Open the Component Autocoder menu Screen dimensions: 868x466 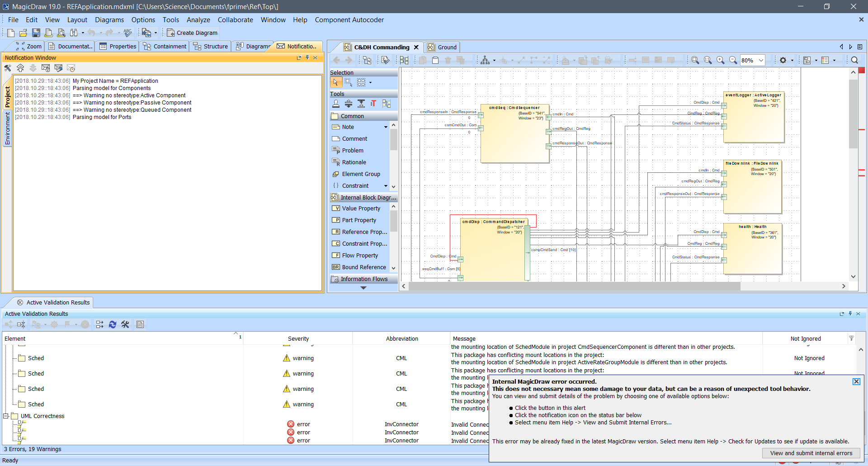pos(349,20)
